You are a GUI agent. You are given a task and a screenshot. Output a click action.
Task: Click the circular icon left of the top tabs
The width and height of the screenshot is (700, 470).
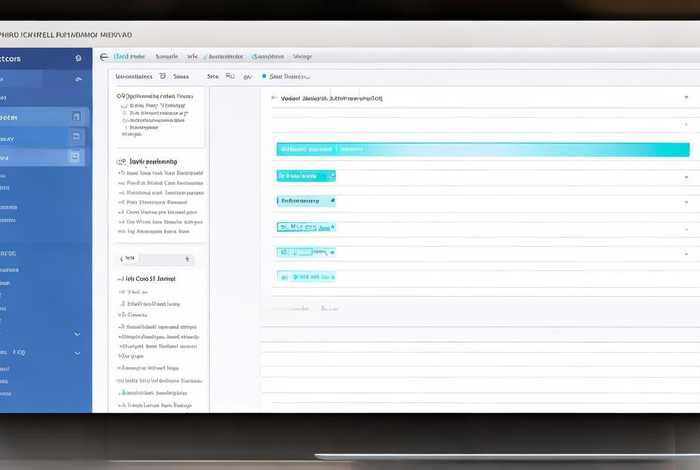coord(105,58)
